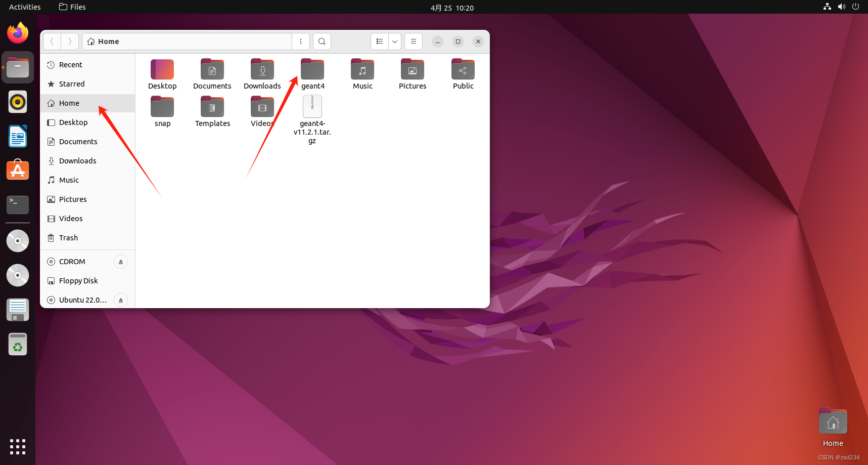868x465 pixels.
Task: Click Activities in the top bar
Action: 24,7
